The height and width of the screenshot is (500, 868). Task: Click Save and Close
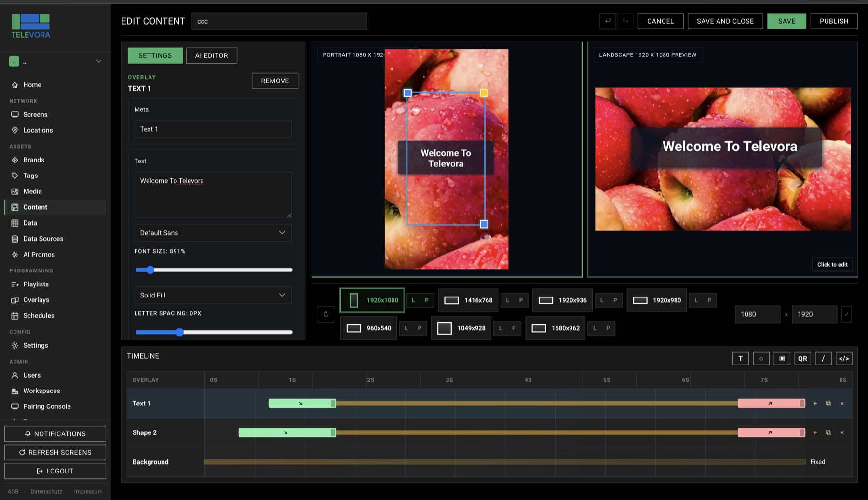point(725,21)
